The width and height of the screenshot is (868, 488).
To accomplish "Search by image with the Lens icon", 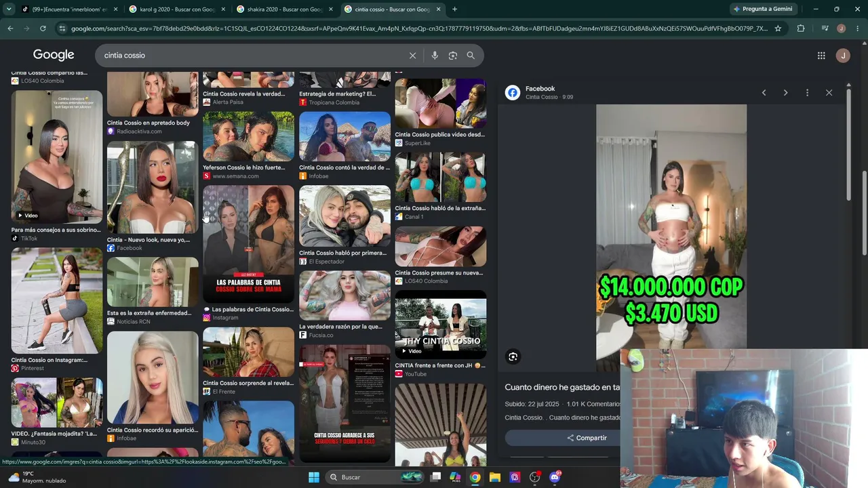I will coord(453,56).
